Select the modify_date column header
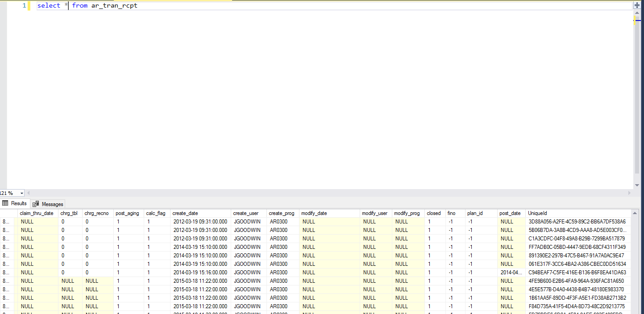Screen dimensions: 644x314 329,213
